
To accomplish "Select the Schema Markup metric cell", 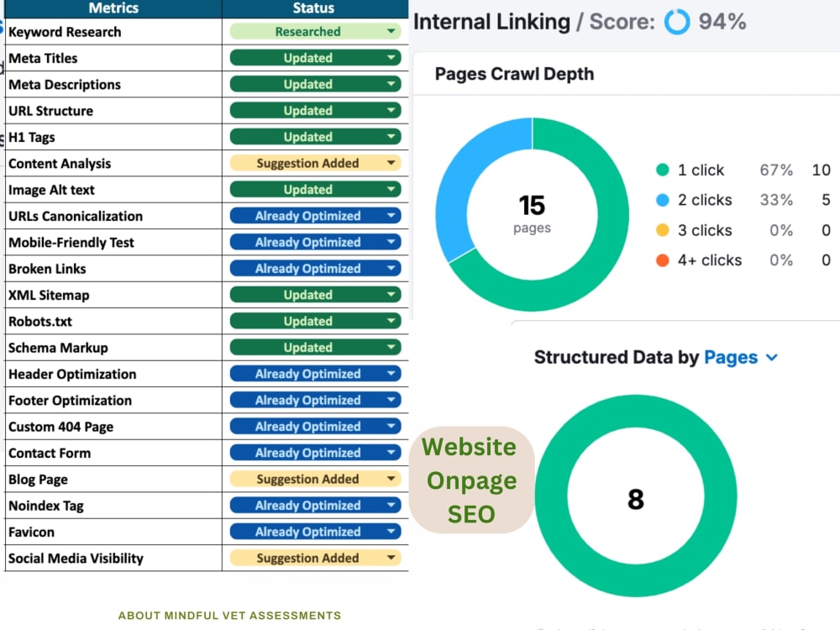I will (x=113, y=347).
